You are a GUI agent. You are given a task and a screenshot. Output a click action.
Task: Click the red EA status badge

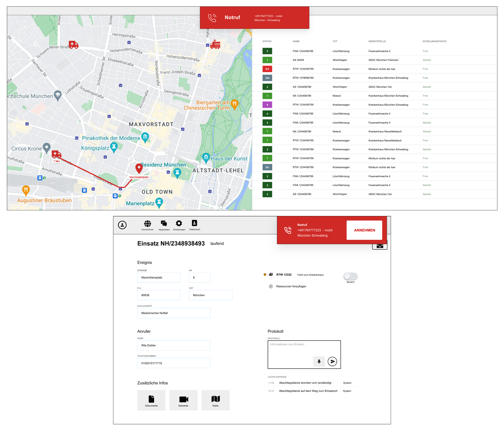pyautogui.click(x=267, y=69)
